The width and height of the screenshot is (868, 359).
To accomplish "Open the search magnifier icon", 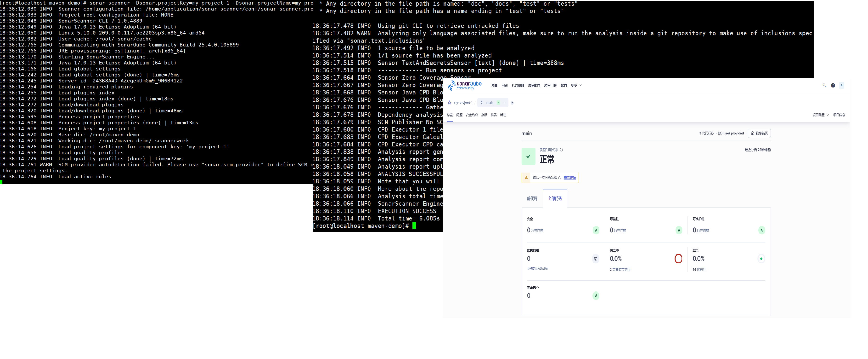I will tap(824, 86).
